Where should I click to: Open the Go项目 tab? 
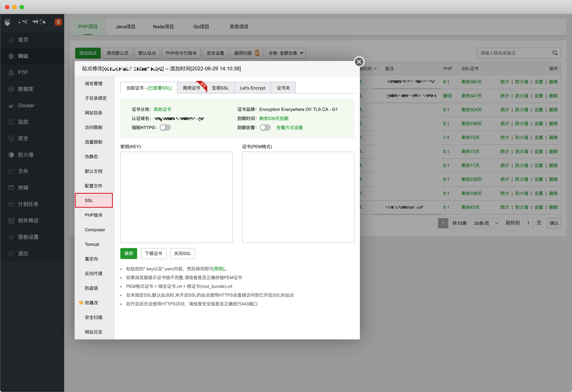click(201, 26)
